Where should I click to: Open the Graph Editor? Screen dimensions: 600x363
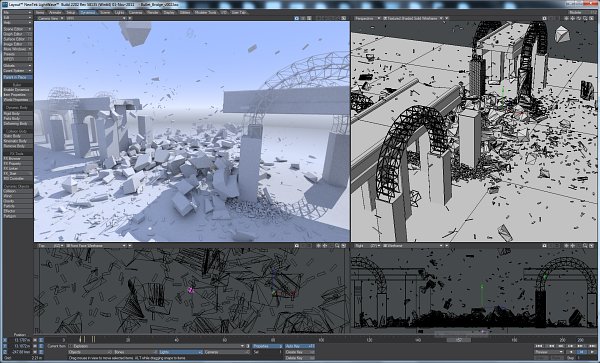(17, 34)
